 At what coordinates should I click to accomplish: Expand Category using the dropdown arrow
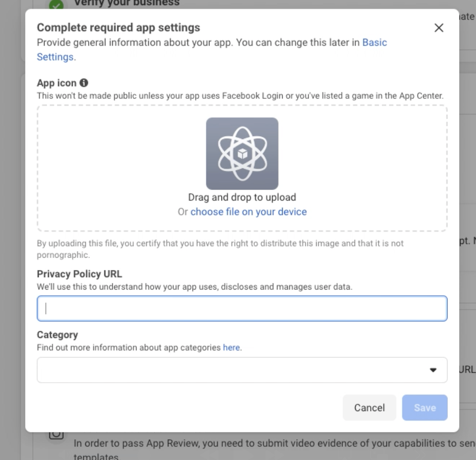point(433,370)
